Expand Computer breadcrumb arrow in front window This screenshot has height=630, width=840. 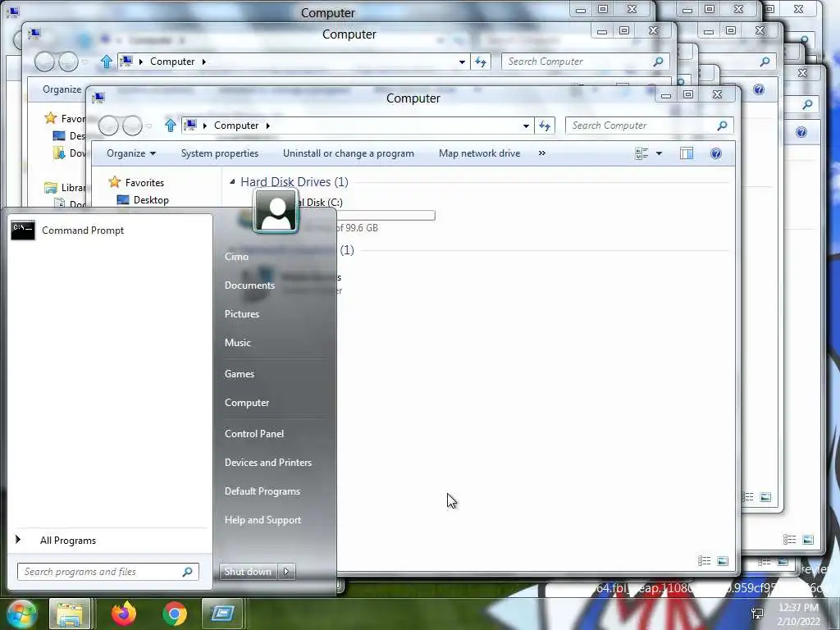(268, 126)
